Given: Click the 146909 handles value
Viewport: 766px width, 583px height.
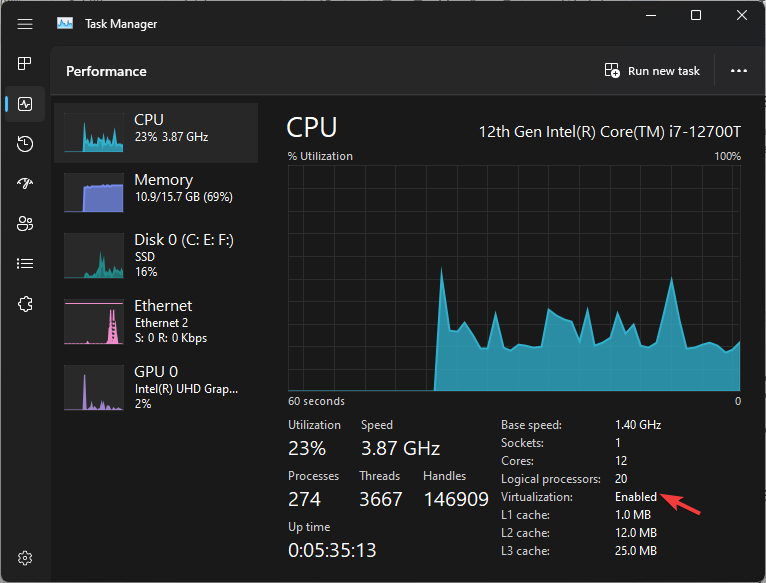Looking at the screenshot, I should point(456,499).
